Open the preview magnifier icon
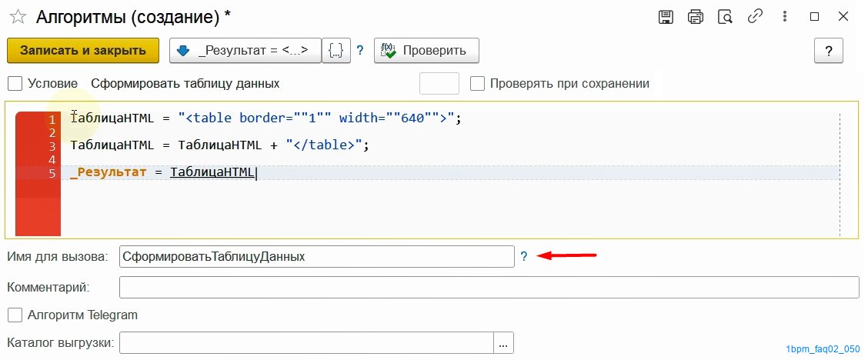 724,16
